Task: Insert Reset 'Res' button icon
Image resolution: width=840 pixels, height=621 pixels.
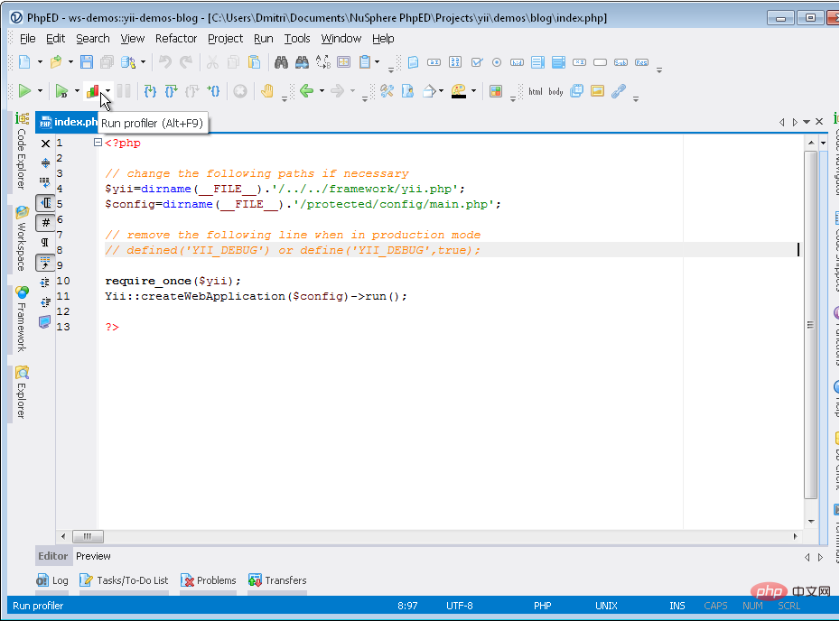Action: (x=642, y=62)
